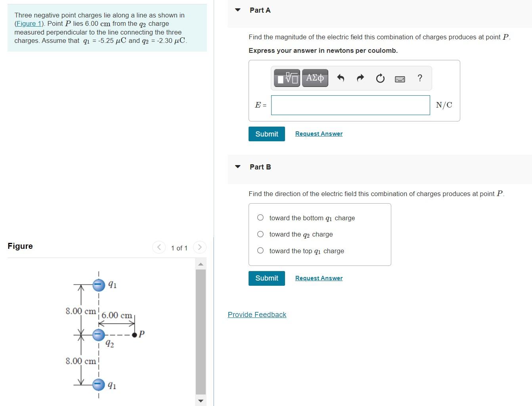Screen dimensions: 532x406
Task: Click inside the E answer input field
Action: pos(350,105)
